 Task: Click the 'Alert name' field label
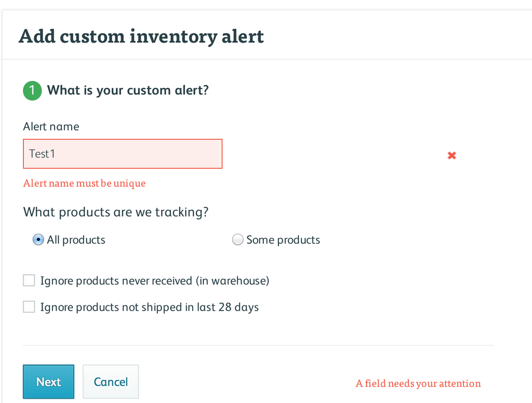(51, 127)
